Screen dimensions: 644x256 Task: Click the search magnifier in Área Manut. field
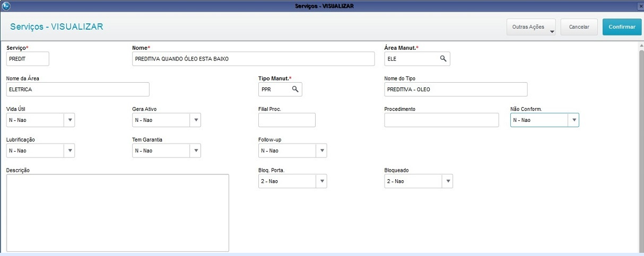[443, 59]
